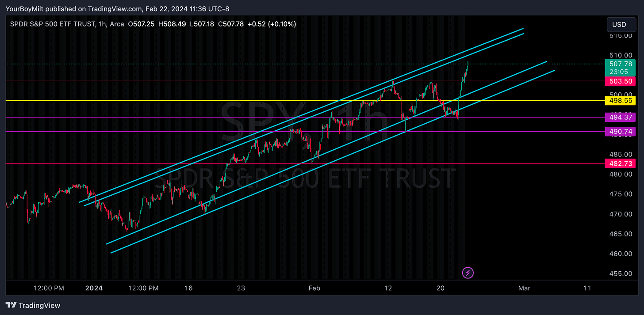Click the 23 date label on the time axis
This screenshot has width=644, height=315.
tap(241, 288)
